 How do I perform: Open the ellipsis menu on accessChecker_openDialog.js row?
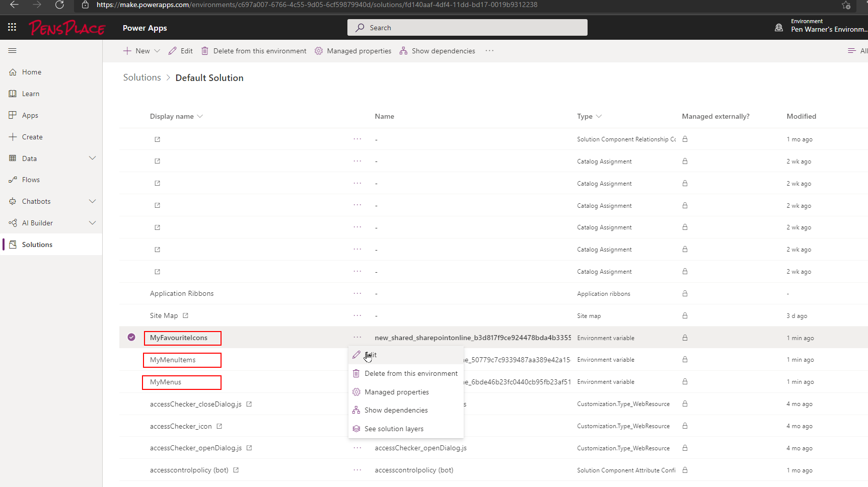click(357, 448)
